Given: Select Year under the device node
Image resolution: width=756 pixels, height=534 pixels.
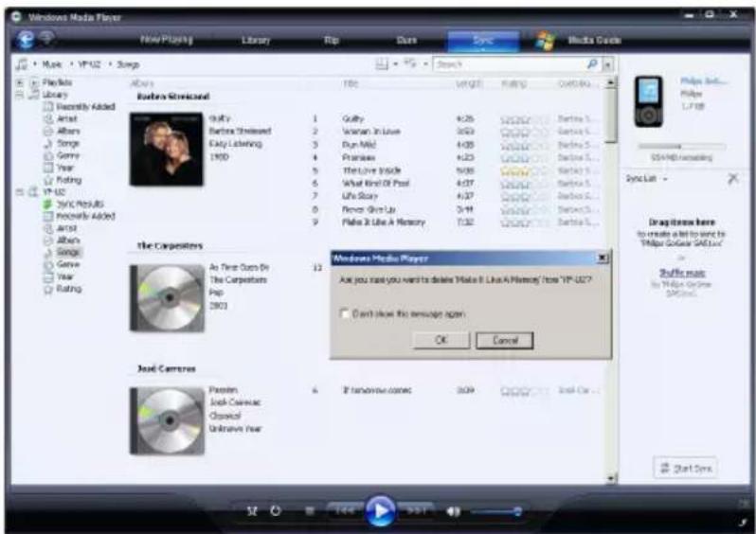Looking at the screenshot, I should click(x=65, y=276).
